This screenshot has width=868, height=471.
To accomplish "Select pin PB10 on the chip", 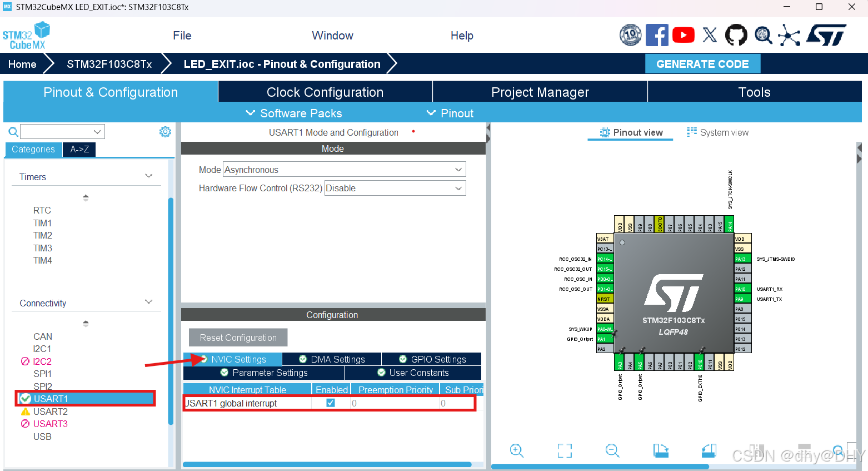I will tap(700, 363).
